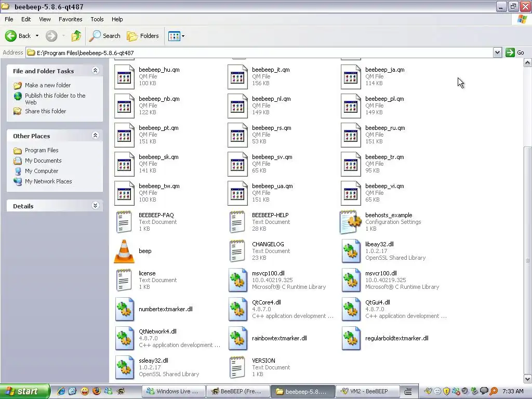Select the numbertextmarker.dll icon

tap(124, 310)
